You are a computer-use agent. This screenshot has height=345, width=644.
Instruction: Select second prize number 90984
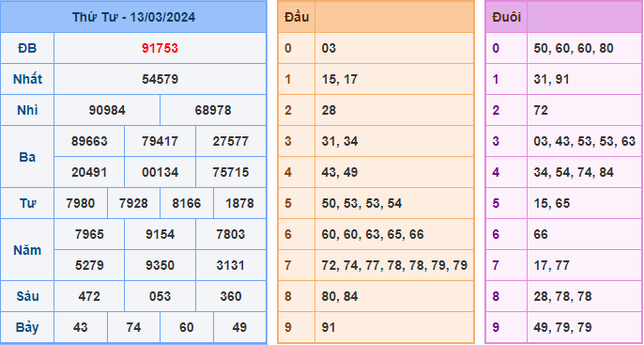point(107,110)
